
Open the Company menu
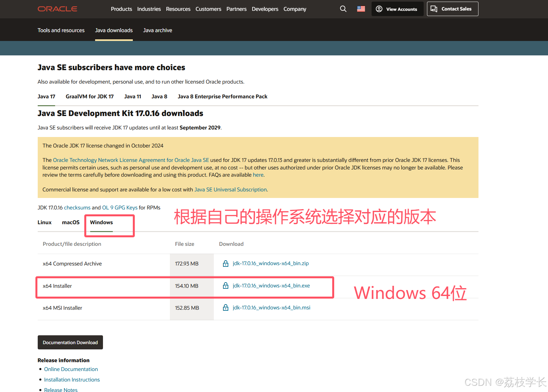coord(295,9)
